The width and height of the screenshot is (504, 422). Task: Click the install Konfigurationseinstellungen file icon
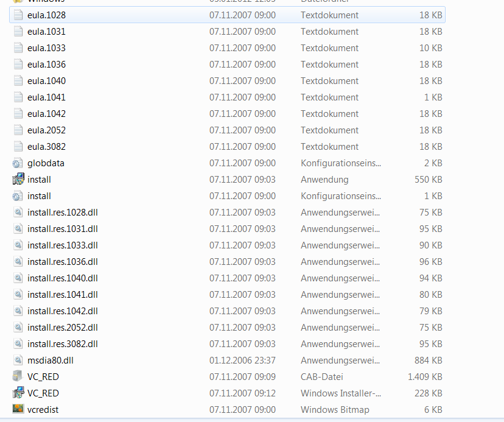(18, 196)
